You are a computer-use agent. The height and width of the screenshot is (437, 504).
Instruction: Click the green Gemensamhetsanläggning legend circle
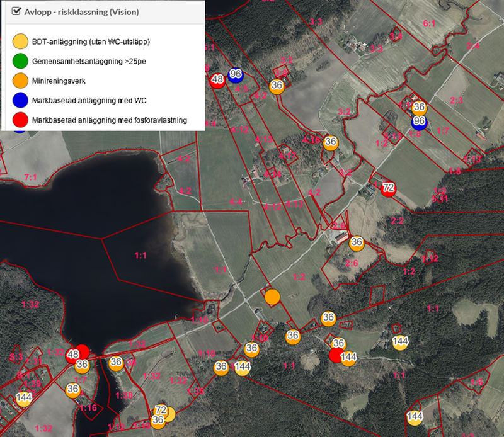20,62
